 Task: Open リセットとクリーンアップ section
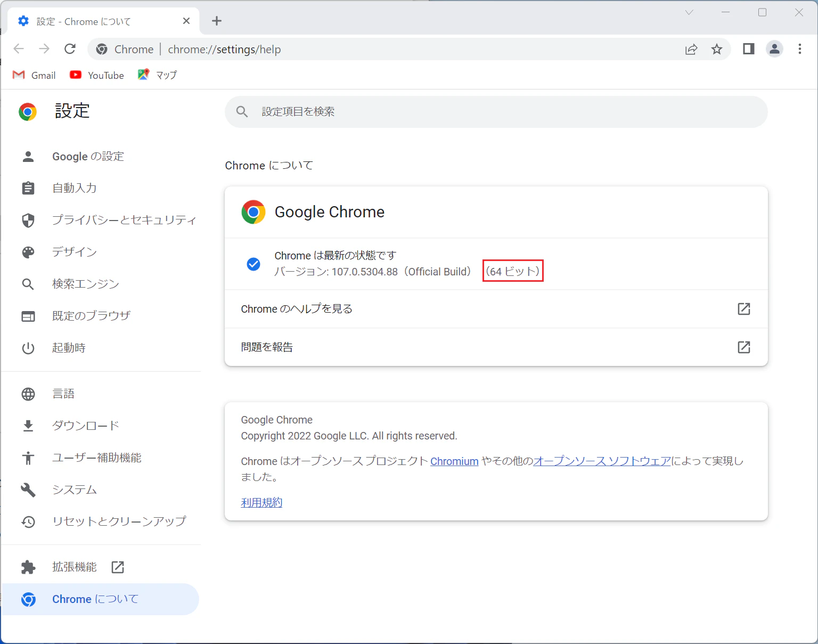[101, 521]
